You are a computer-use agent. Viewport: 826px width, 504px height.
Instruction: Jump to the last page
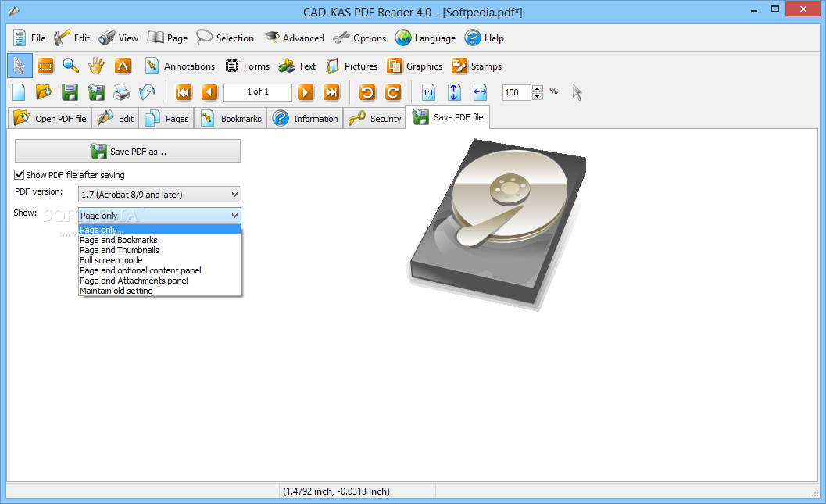[x=331, y=93]
